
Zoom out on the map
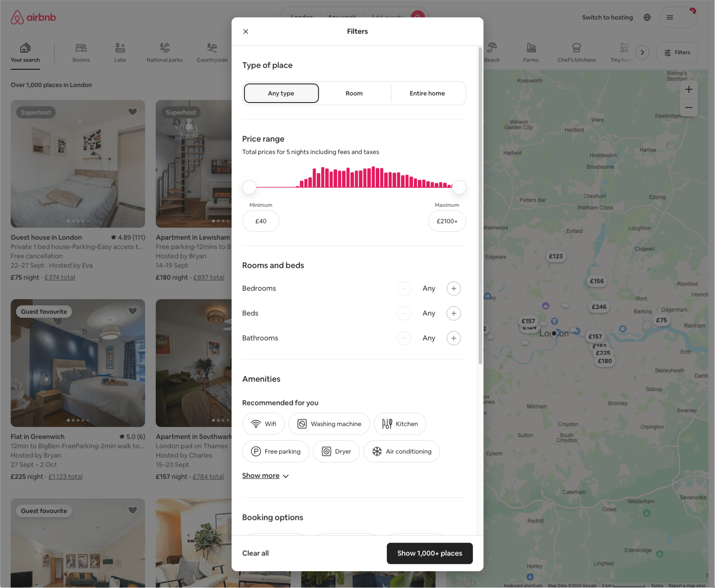tap(689, 107)
